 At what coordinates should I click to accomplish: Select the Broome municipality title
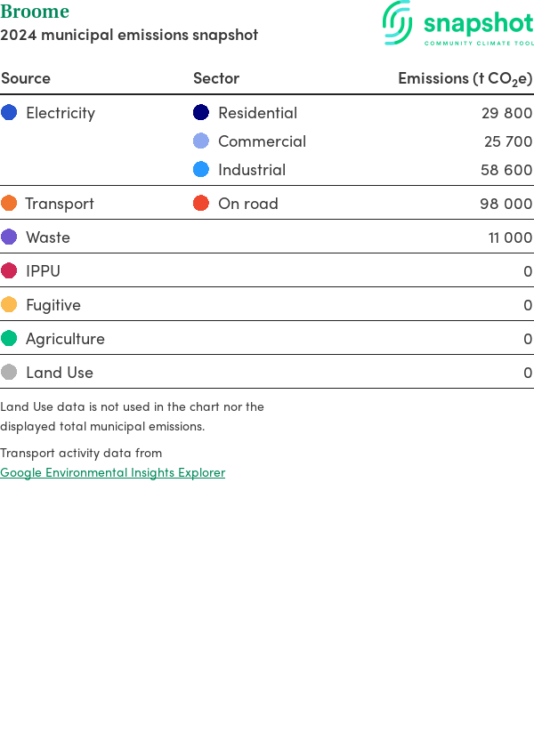pos(35,12)
